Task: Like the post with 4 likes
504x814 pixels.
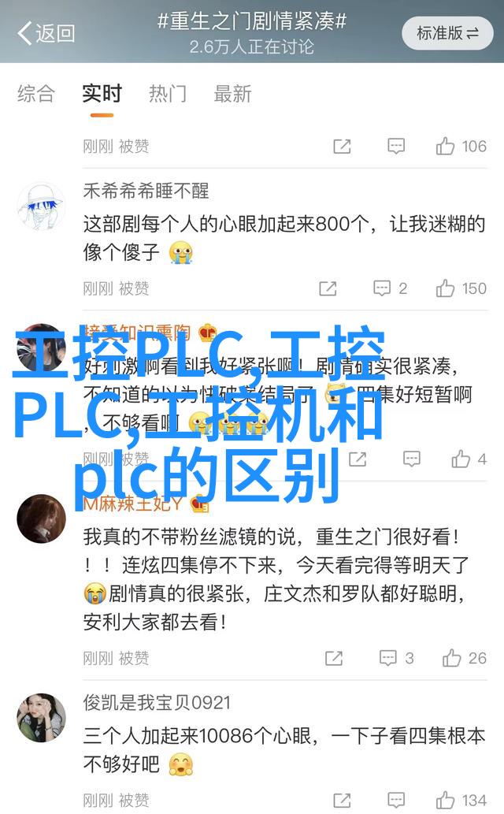Action: click(469, 459)
